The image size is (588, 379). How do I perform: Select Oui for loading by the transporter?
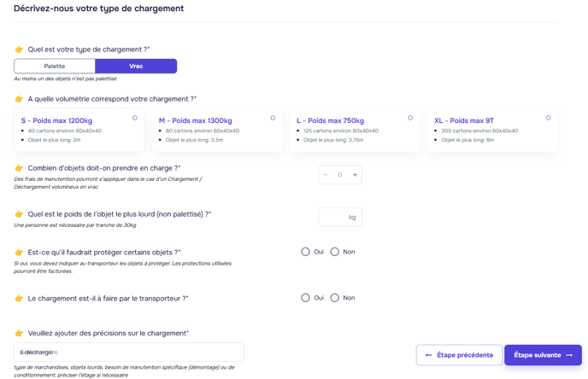305,298
